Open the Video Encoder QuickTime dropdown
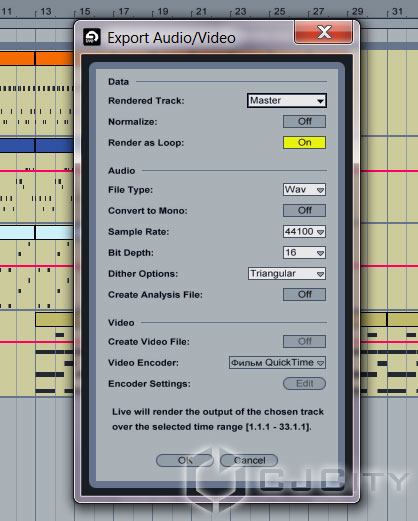This screenshot has height=521, width=418. pos(277,362)
